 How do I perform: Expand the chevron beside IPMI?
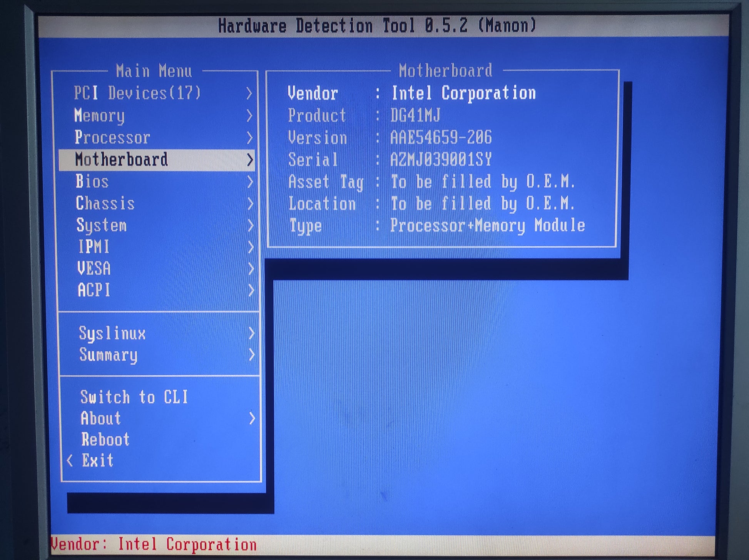coord(251,247)
